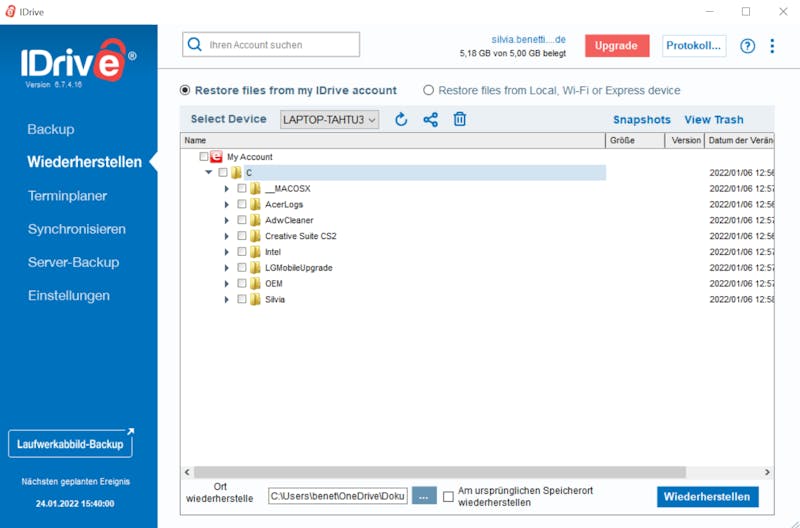
Task: Click the blue Wiederherstellen restore button
Action: pos(707,496)
